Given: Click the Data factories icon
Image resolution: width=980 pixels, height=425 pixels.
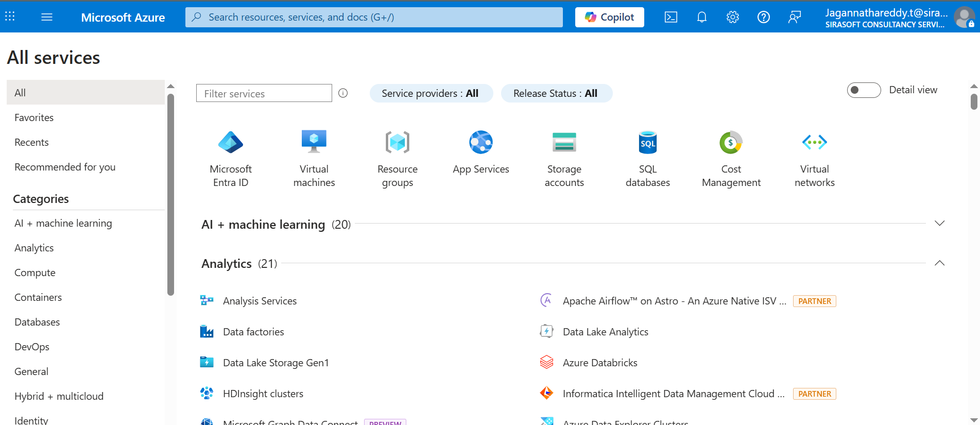Looking at the screenshot, I should 207,331.
